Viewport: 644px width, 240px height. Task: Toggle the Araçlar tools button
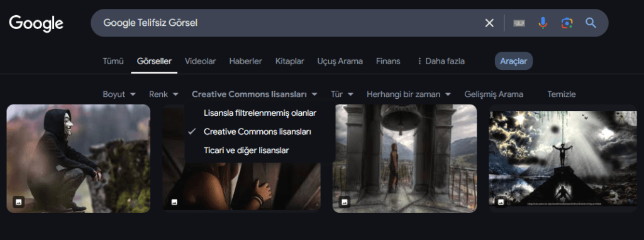coord(513,61)
